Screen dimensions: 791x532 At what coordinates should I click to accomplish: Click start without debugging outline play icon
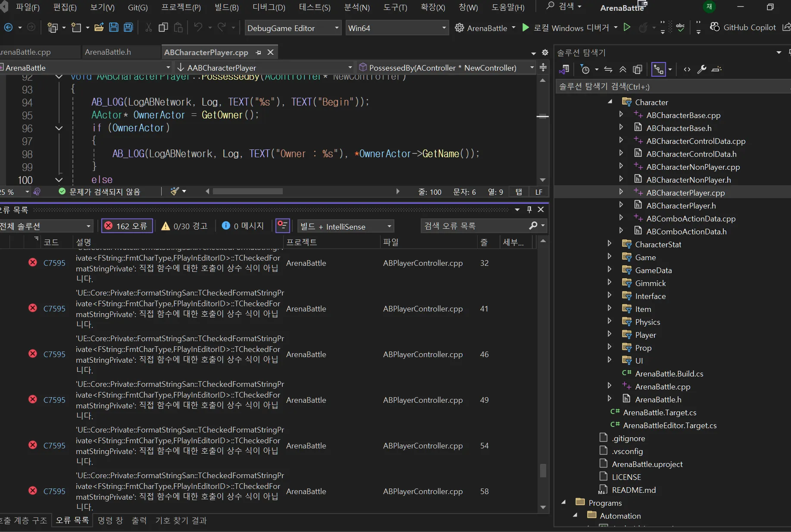tap(627, 28)
